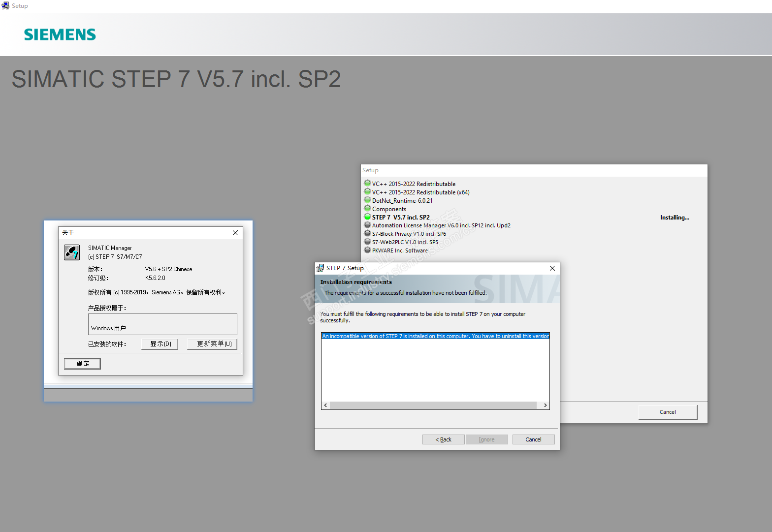Image resolution: width=772 pixels, height=532 pixels.
Task: Click status dot for VC++ 2015-2022 Redistributable (x64)
Action: point(367,191)
